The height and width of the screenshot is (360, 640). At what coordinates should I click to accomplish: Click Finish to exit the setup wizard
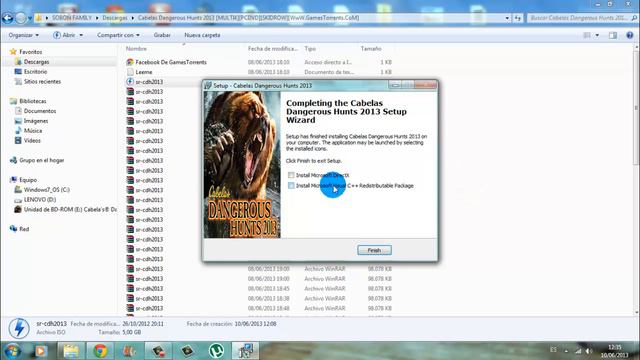[x=374, y=250]
